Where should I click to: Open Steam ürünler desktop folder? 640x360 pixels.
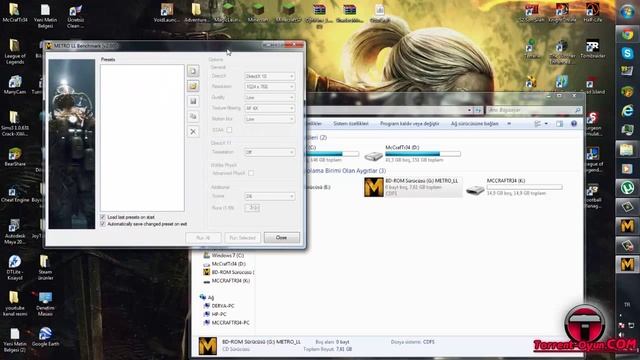pyautogui.click(x=45, y=268)
